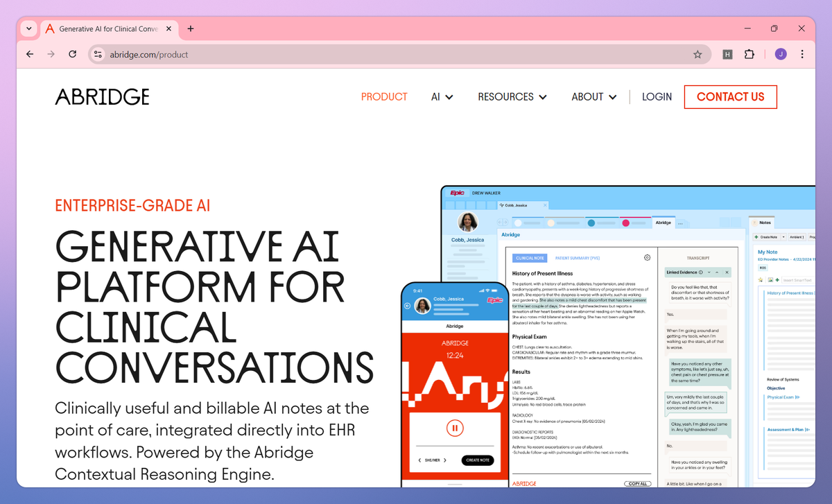Screen dimensions: 832x504
Task: Pause the recording on the phone mockup
Action: 454,428
